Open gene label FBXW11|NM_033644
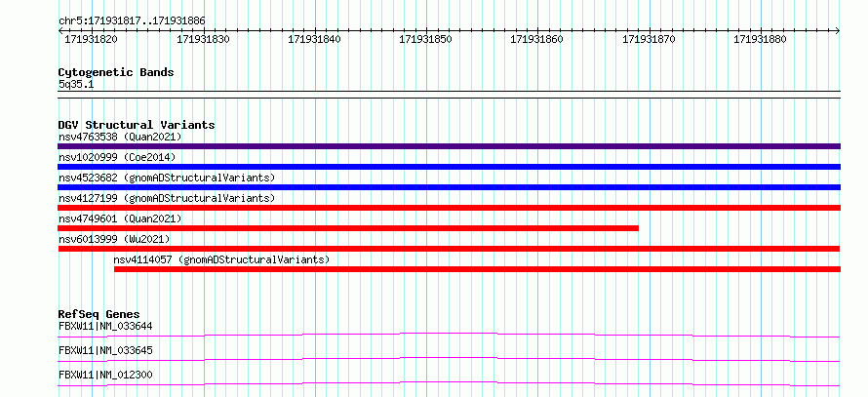This screenshot has width=868, height=397. click(x=105, y=326)
